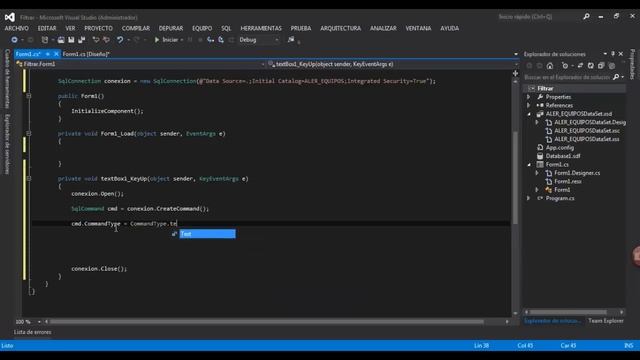Click the Navigate Backward toolbar icon
This screenshot has width=640, height=360.
click(14, 40)
